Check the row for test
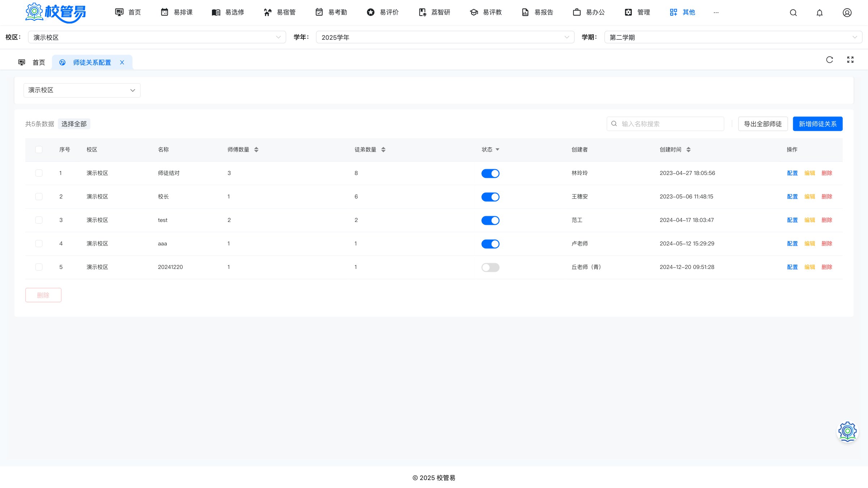Viewport: 868px width, 488px height. [x=39, y=220]
